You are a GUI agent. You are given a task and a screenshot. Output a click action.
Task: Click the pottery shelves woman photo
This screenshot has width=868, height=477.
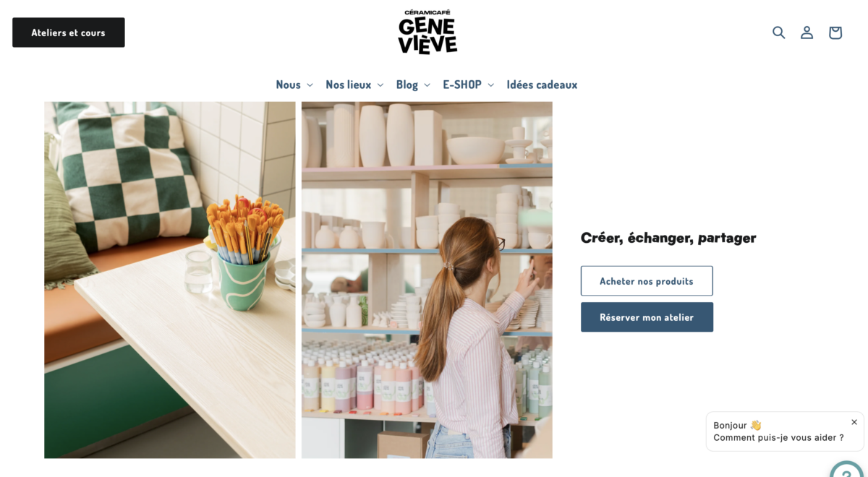[x=427, y=280]
